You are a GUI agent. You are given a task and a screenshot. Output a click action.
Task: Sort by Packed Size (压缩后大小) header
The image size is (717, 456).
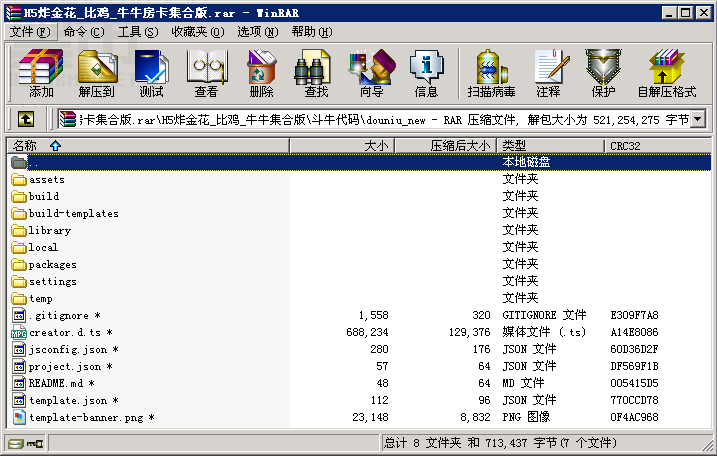[x=445, y=146]
